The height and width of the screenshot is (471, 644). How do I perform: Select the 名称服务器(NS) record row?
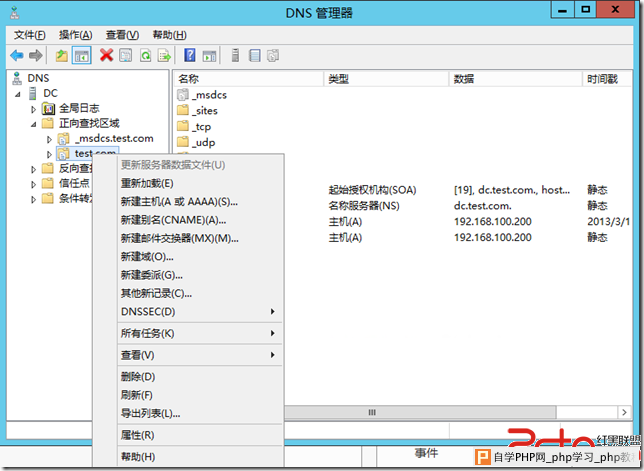coord(458,206)
